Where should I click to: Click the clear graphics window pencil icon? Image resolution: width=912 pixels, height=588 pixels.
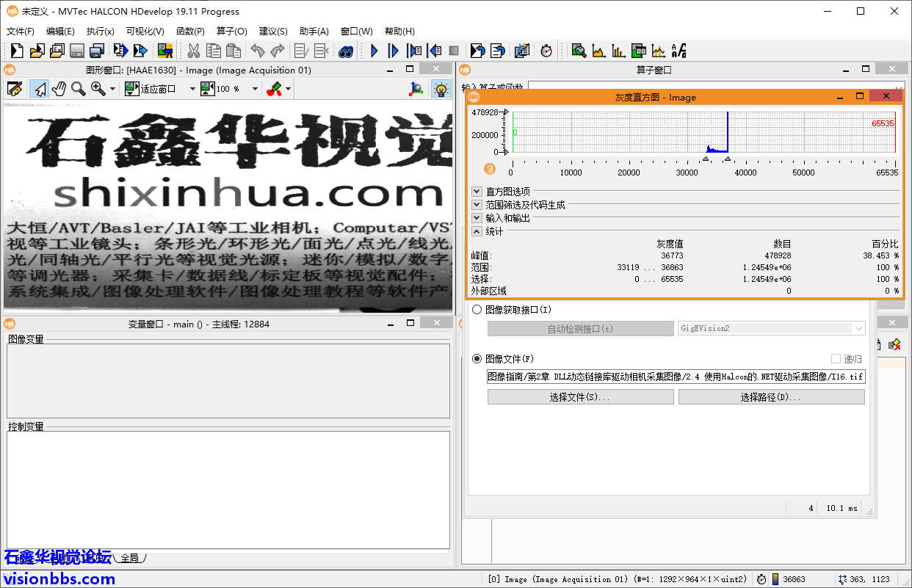(15, 89)
